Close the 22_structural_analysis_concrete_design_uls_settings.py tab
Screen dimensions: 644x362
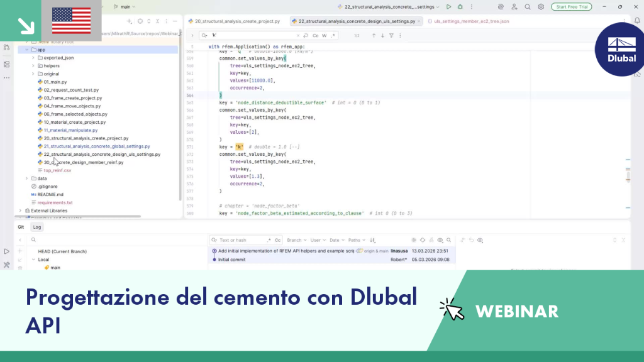click(x=419, y=21)
